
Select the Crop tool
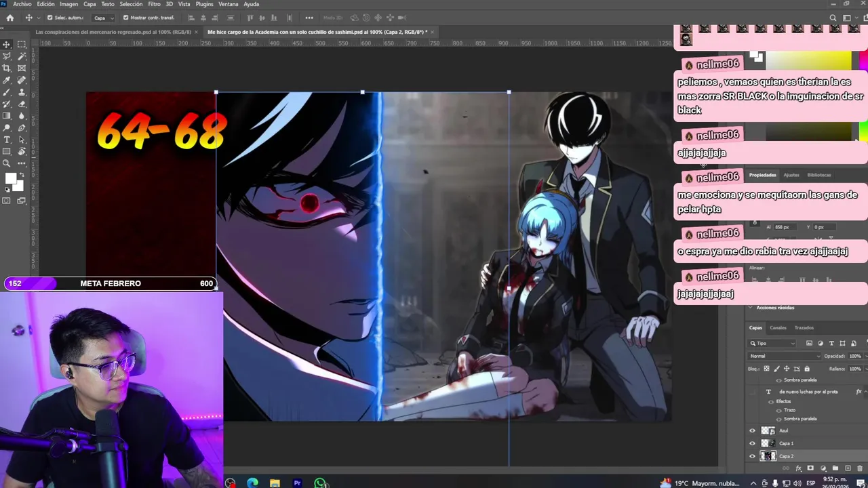[x=6, y=68]
